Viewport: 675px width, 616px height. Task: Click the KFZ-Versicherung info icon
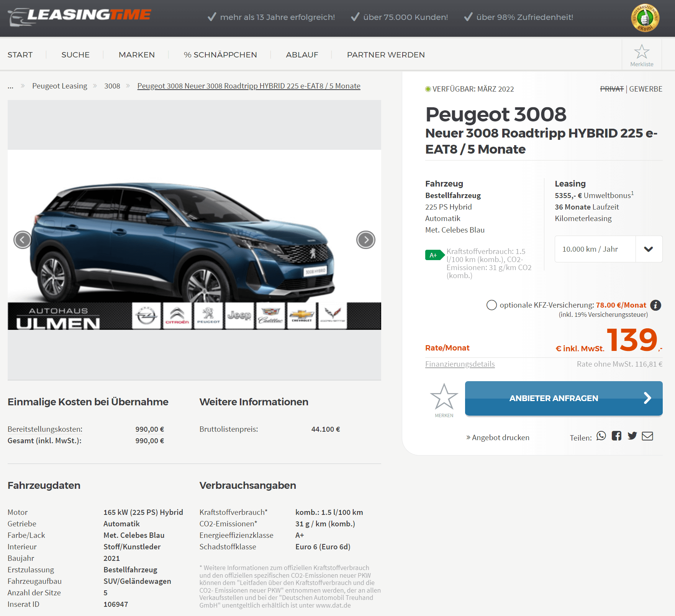(x=656, y=305)
